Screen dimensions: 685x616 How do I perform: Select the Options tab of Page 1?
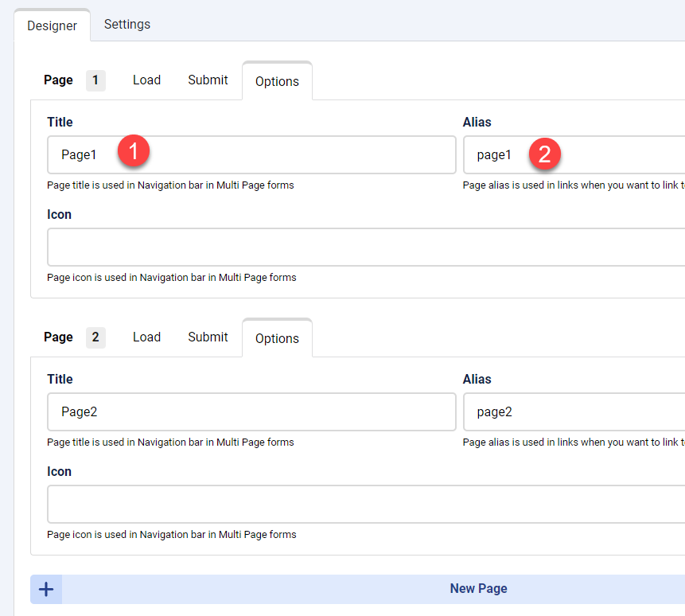277,81
